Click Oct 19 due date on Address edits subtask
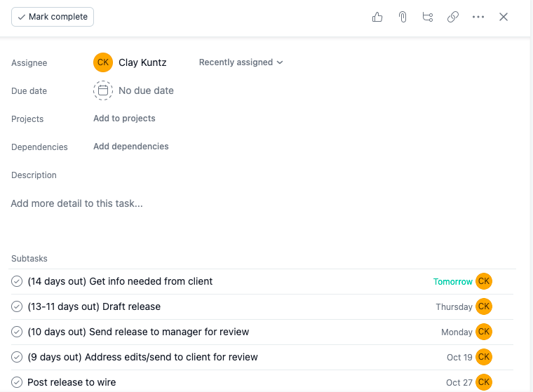 pos(459,357)
